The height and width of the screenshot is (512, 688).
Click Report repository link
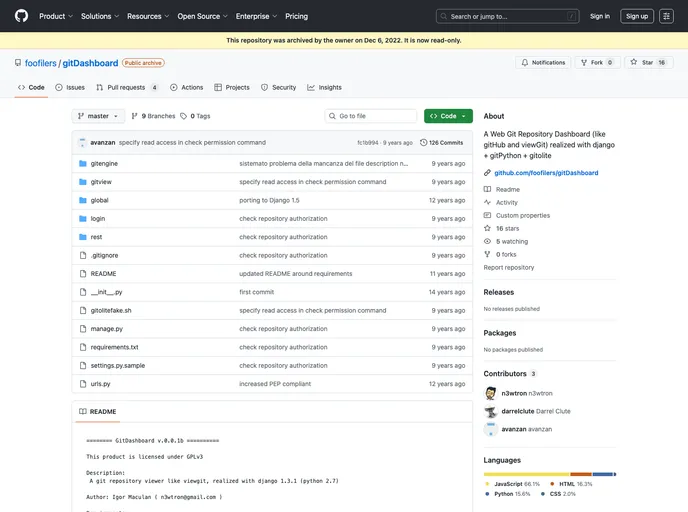[x=509, y=268]
